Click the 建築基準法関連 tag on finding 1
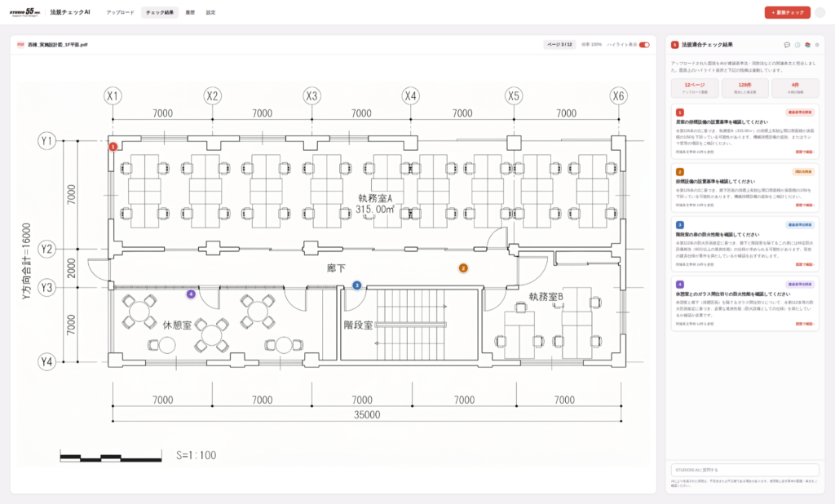 [x=800, y=113]
